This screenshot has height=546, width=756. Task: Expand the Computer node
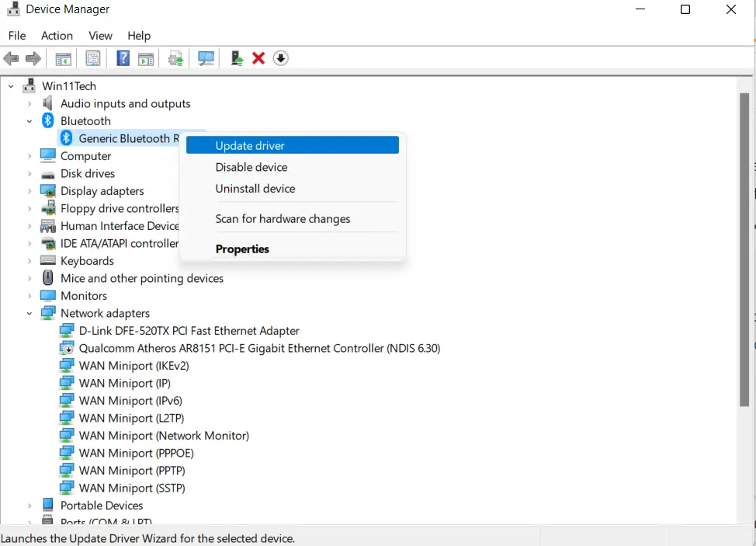pos(29,156)
